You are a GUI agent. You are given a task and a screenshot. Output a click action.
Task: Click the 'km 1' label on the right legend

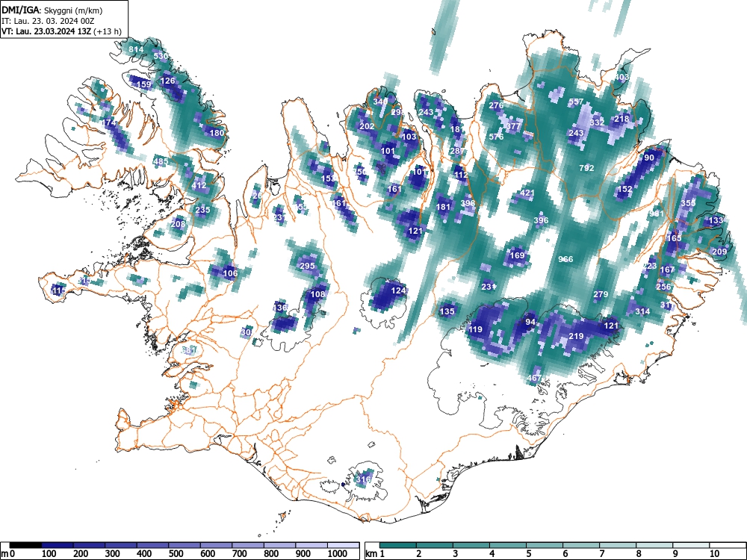375,554
